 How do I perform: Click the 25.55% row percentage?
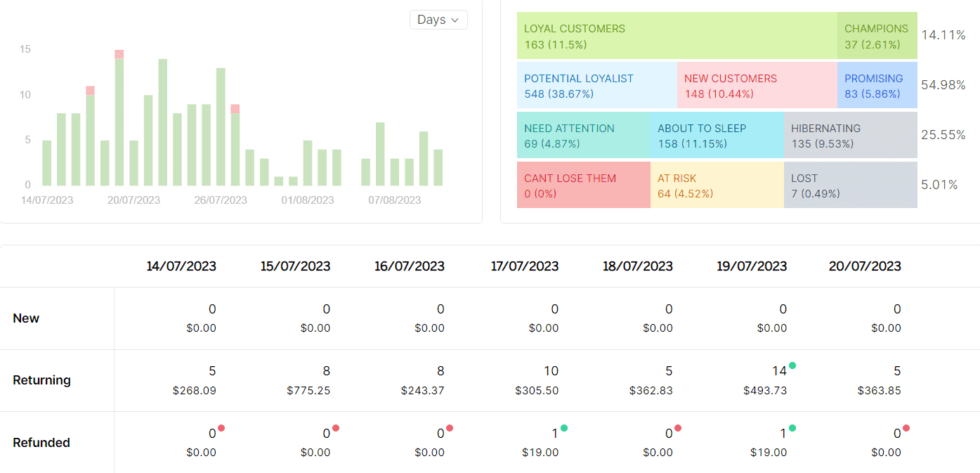tap(943, 135)
